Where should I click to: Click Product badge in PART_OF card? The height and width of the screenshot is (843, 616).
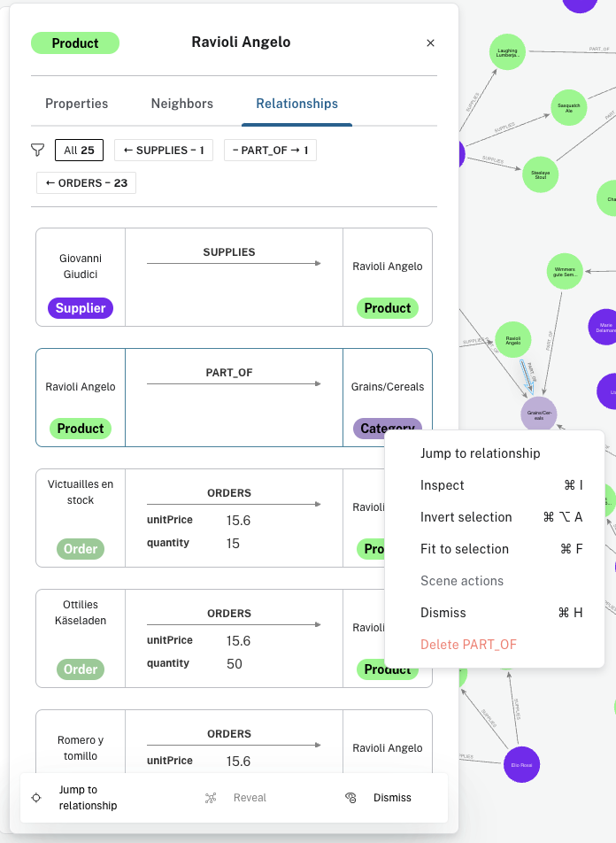[81, 429]
